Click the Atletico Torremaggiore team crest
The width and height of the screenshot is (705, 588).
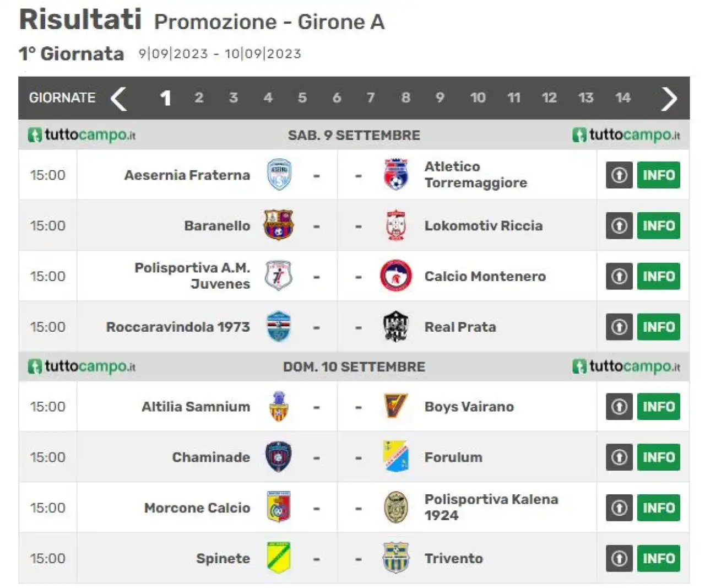[x=395, y=175]
